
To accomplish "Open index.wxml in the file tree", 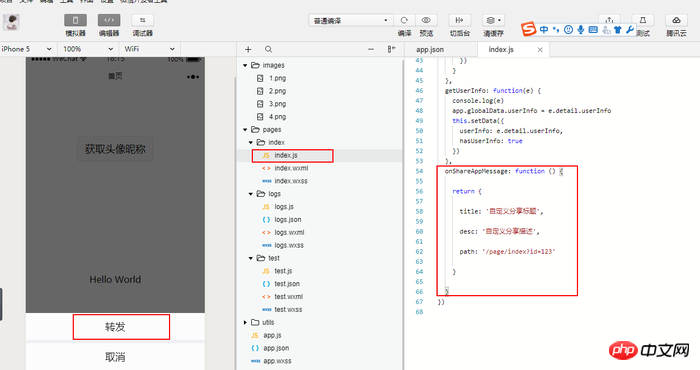I will click(291, 168).
